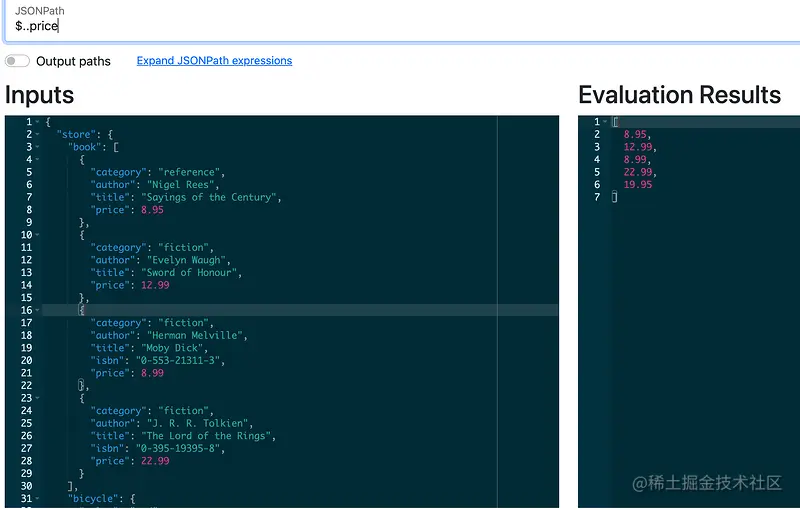Select the 8.95 price in Inputs
The width and height of the screenshot is (800, 510).
[152, 210]
